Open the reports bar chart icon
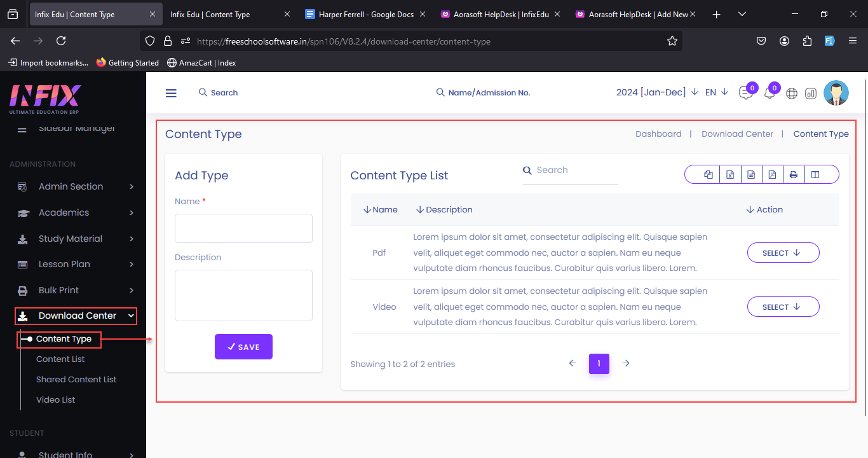Viewport: 868px width, 458px height. [x=811, y=94]
